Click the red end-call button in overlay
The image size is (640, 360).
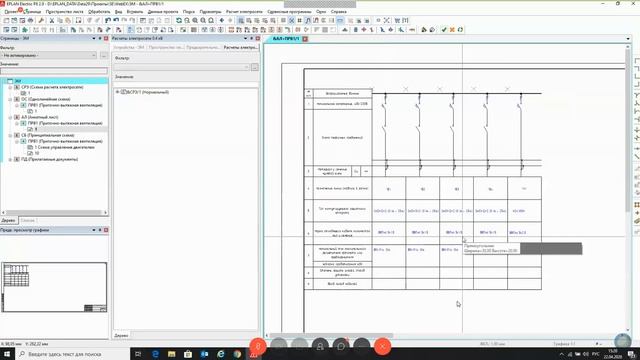(382, 347)
